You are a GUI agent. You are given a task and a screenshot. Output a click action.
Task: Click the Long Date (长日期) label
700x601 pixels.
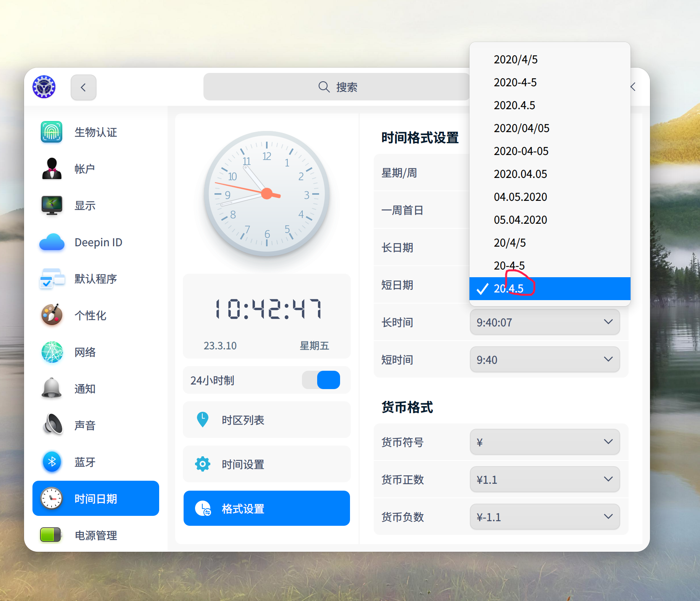tap(397, 247)
